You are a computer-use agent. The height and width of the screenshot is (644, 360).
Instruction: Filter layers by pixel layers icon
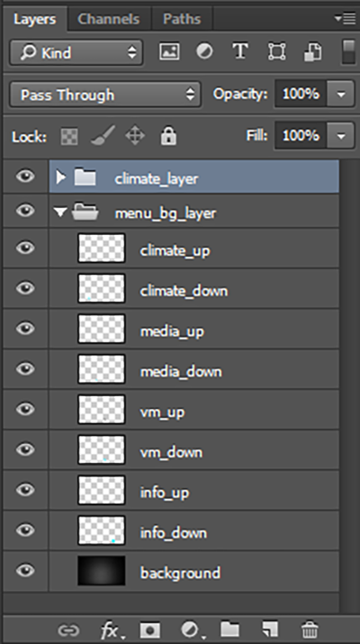pyautogui.click(x=169, y=52)
